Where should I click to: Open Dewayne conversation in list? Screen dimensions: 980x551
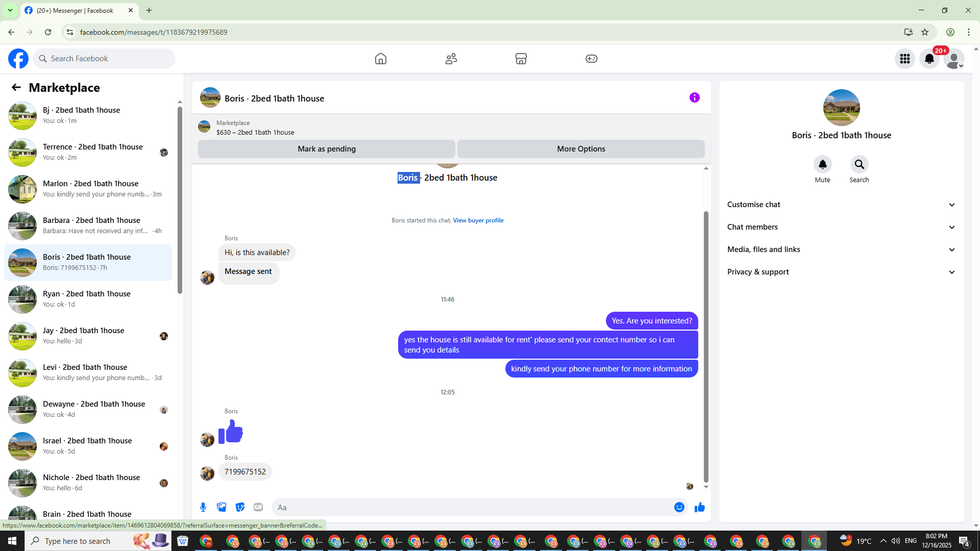pyautogui.click(x=88, y=409)
